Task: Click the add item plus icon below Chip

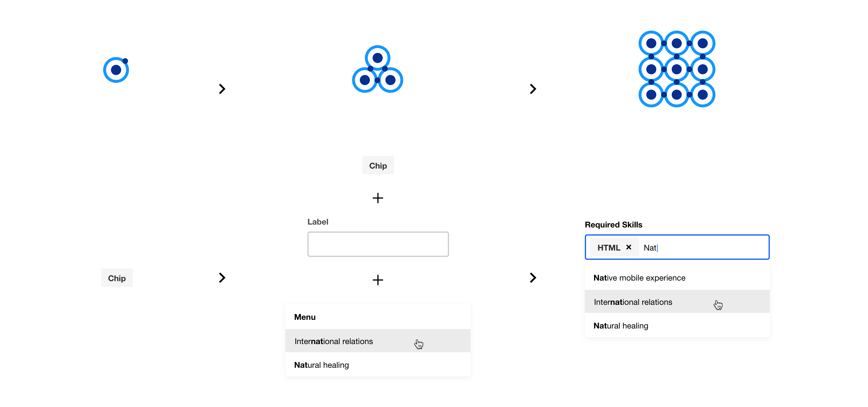Action: [x=378, y=197]
